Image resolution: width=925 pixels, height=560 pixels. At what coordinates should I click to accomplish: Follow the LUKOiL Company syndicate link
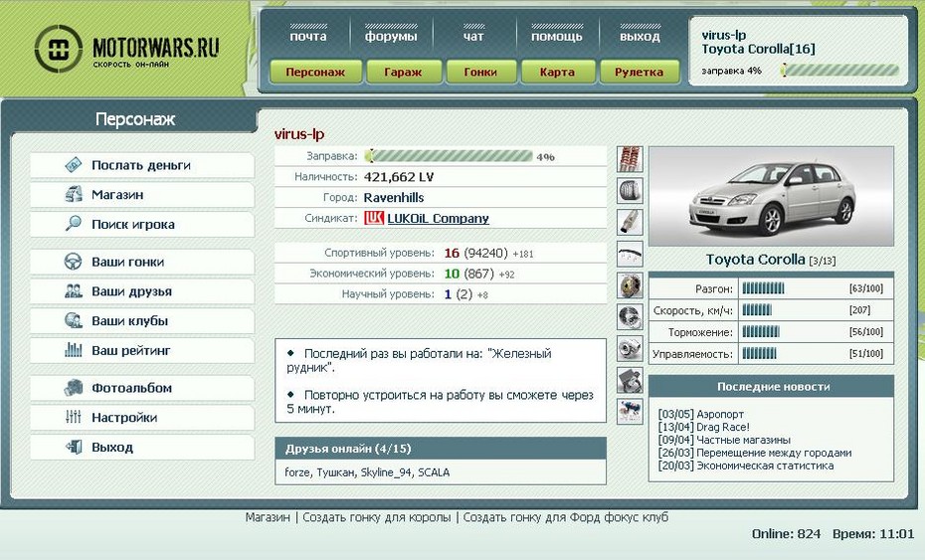point(439,219)
